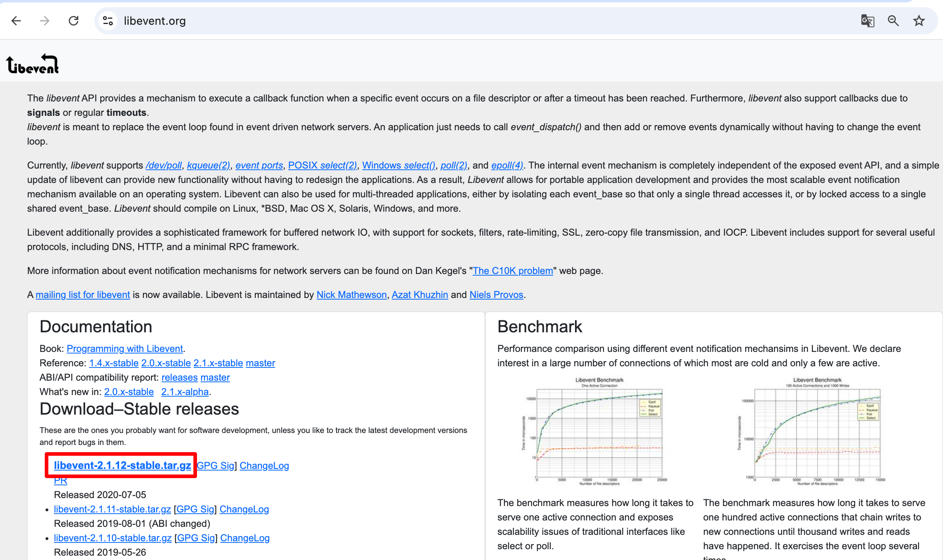943x560 pixels.
Task: Click the browser forward arrow
Action: (x=45, y=21)
